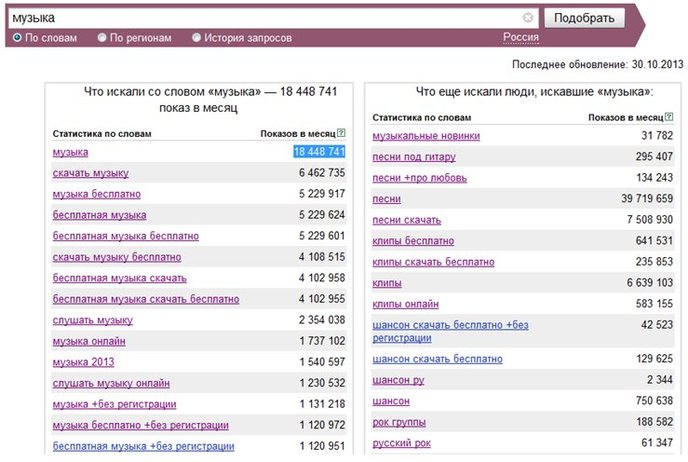
Task: Click the highlighted 18 448 741 count
Action: point(319,152)
